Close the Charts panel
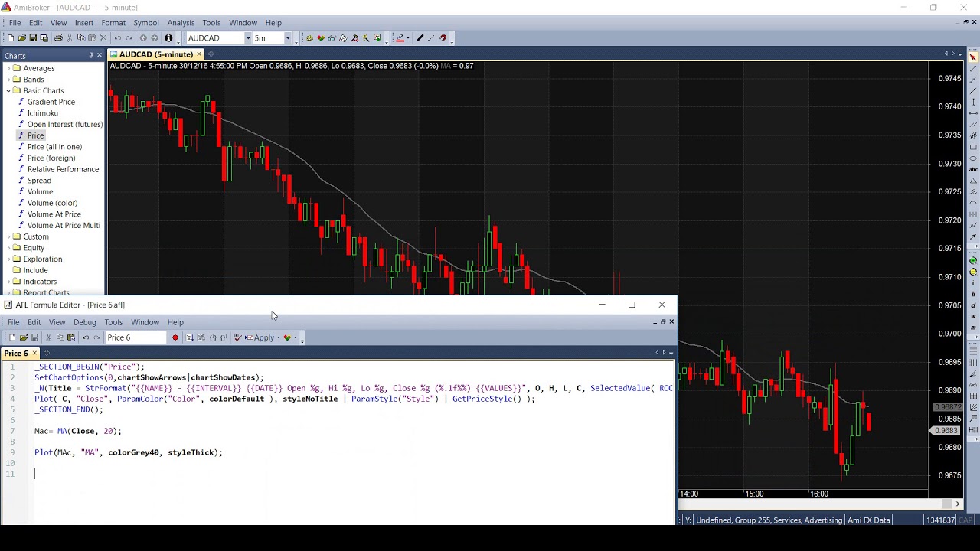 [100, 55]
